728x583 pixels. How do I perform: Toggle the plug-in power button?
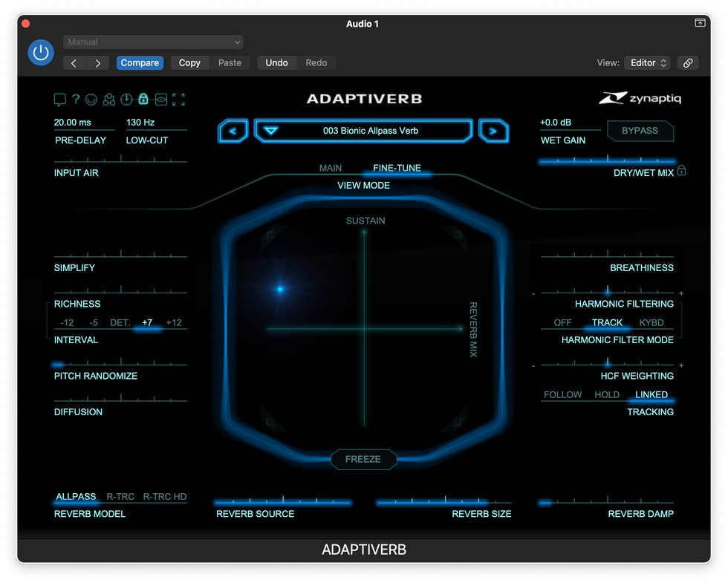tap(41, 53)
